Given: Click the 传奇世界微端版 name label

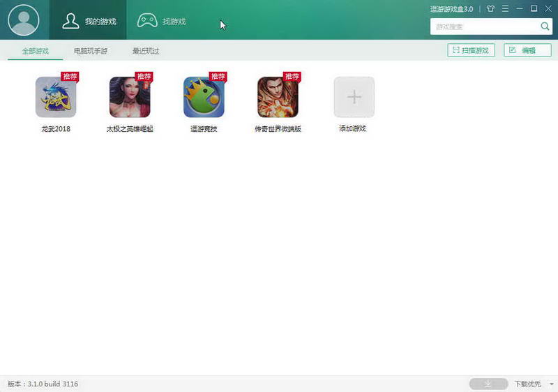Looking at the screenshot, I should point(278,129).
